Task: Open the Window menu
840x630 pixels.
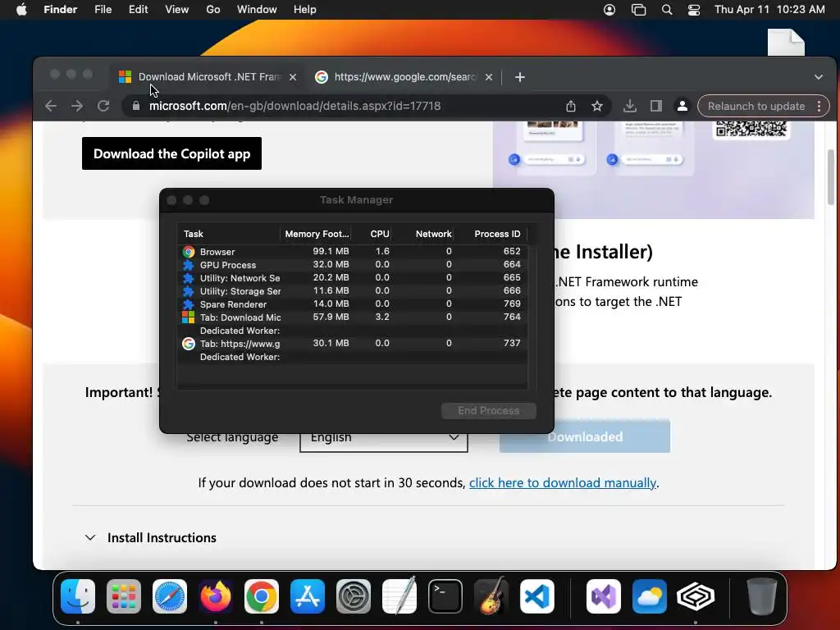Action: click(x=257, y=10)
